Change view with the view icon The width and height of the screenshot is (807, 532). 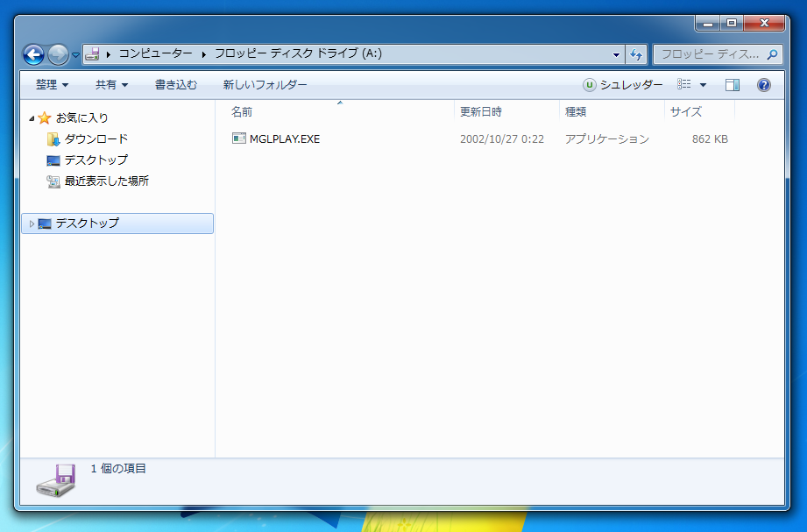684,84
